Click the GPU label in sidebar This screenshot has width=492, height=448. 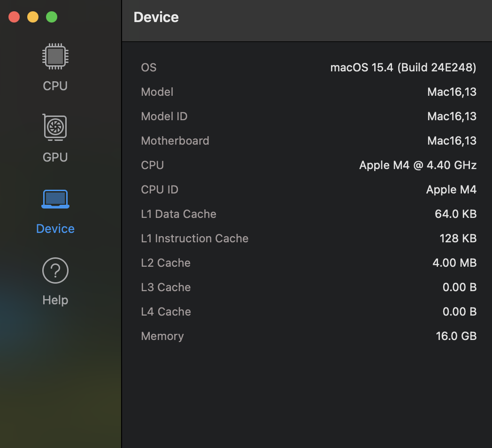point(55,157)
